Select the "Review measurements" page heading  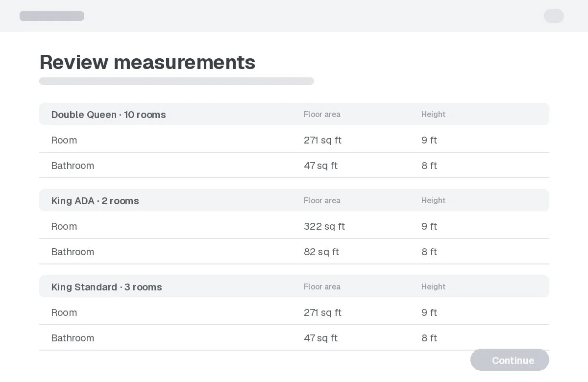coord(147,62)
